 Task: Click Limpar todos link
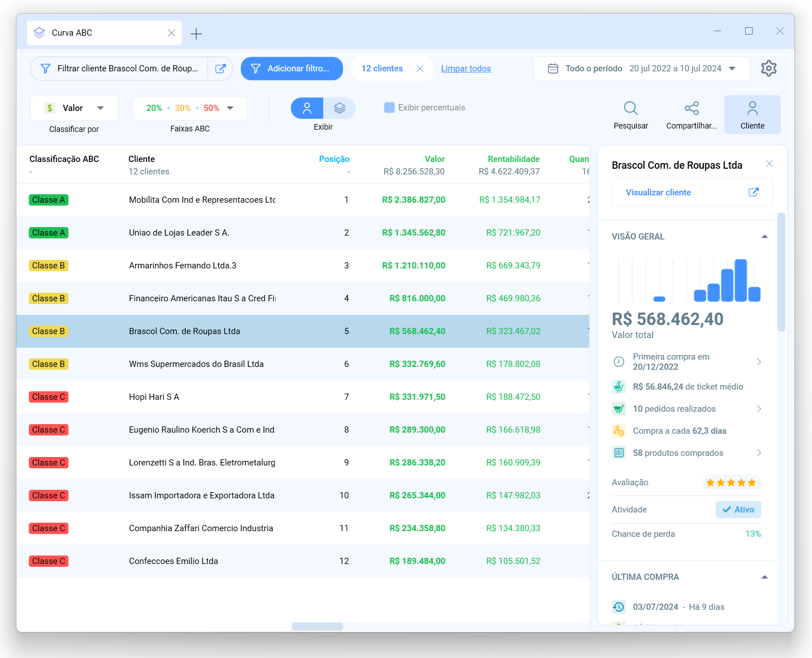click(466, 69)
